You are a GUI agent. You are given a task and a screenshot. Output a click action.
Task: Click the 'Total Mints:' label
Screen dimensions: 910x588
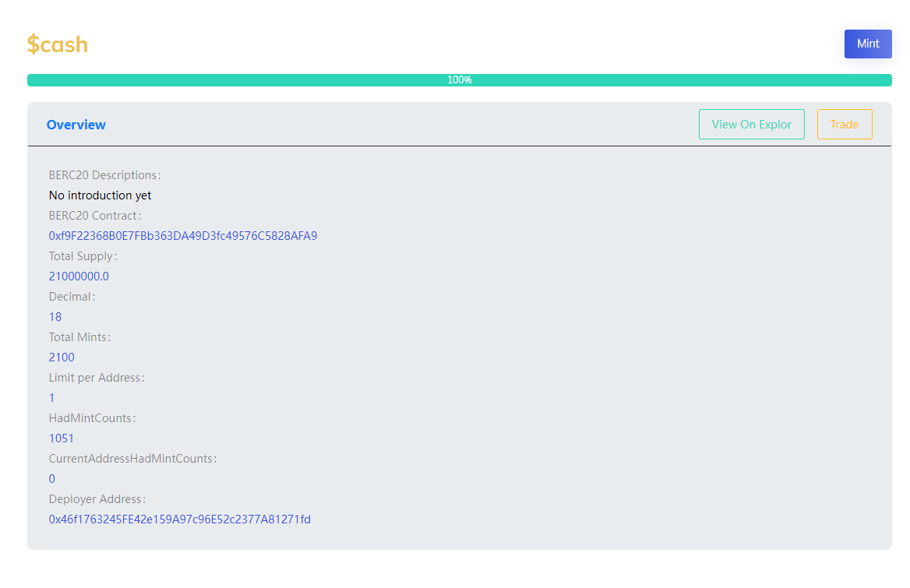tap(79, 337)
